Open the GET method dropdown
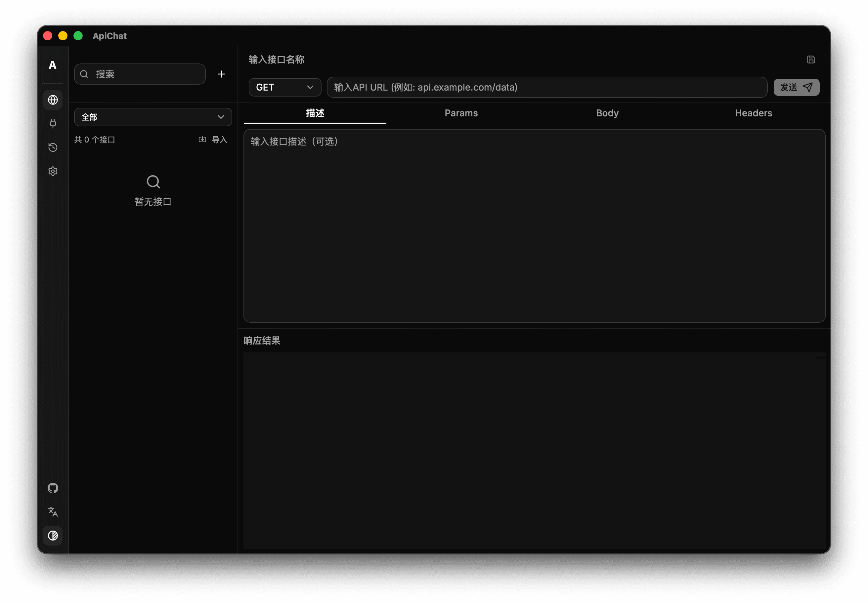The height and width of the screenshot is (603, 868). pyautogui.click(x=285, y=87)
